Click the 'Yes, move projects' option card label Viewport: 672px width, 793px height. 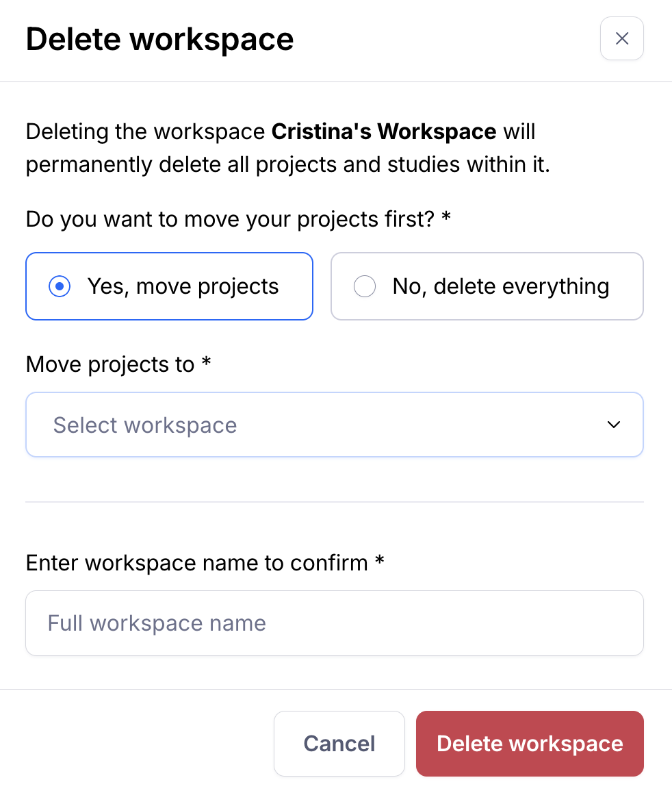pos(183,286)
